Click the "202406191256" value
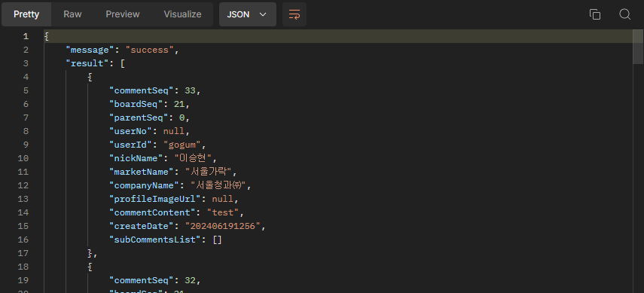This screenshot has width=644, height=293. coord(223,226)
